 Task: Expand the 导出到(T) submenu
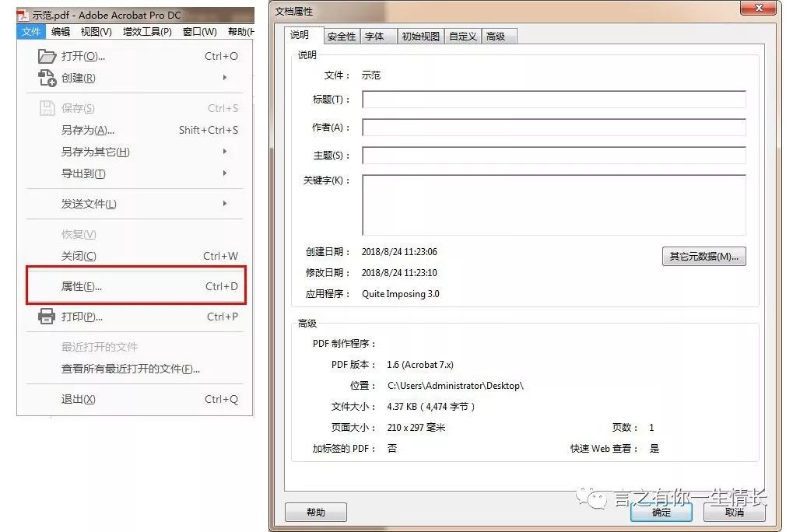(x=225, y=173)
